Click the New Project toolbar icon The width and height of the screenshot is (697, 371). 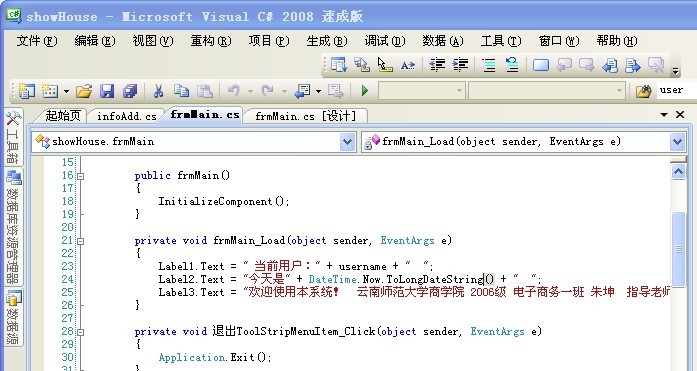click(27, 91)
